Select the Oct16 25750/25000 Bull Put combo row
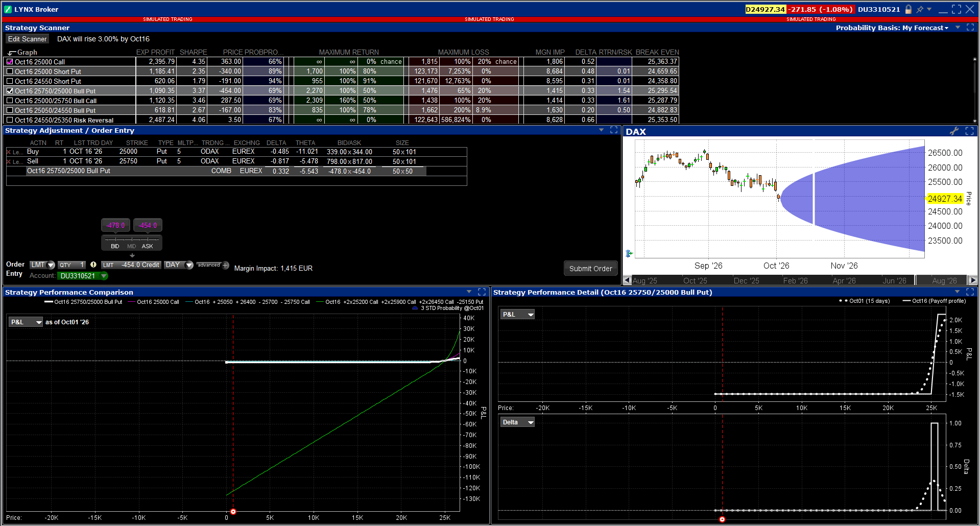980x526 pixels. tap(226, 171)
